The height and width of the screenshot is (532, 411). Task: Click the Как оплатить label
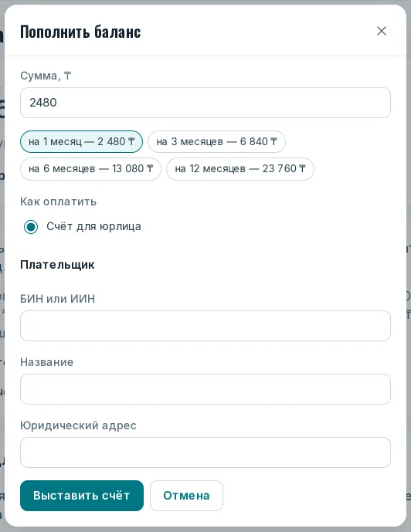(x=59, y=202)
